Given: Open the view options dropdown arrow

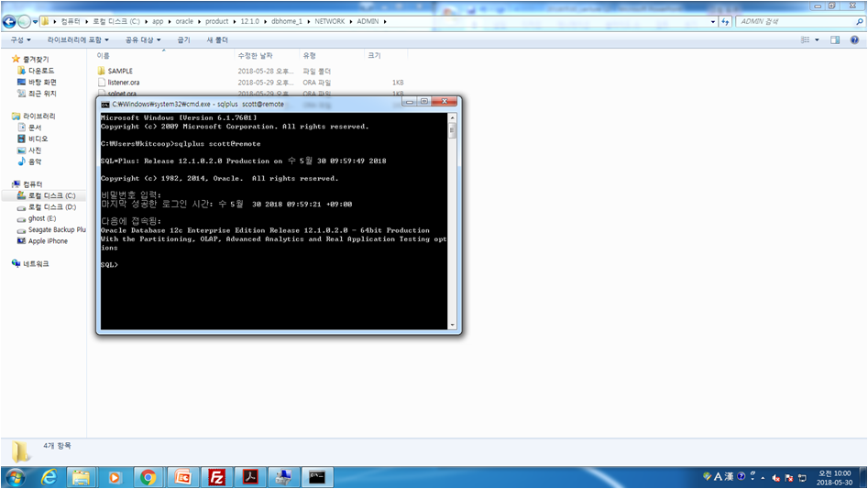Looking at the screenshot, I should [x=817, y=39].
